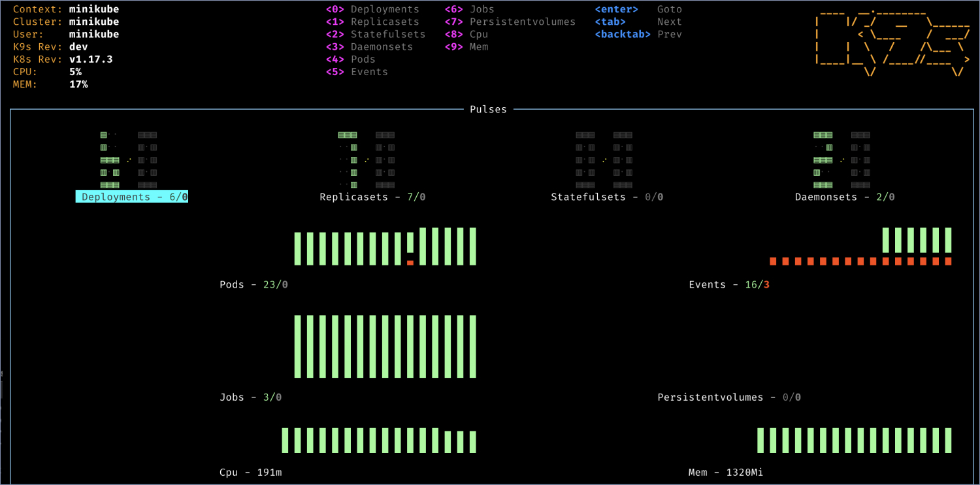Click the Mem usage bar chart
The image size is (980, 485).
click(854, 441)
